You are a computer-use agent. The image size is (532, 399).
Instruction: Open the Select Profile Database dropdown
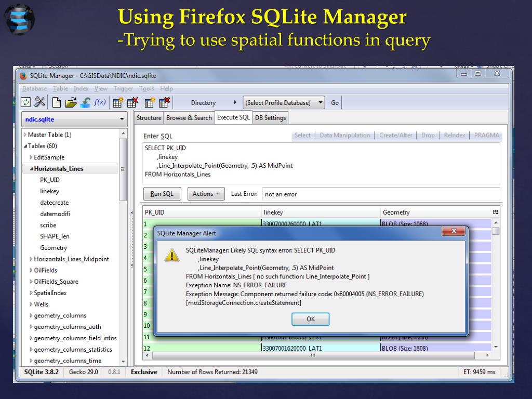[x=284, y=103]
